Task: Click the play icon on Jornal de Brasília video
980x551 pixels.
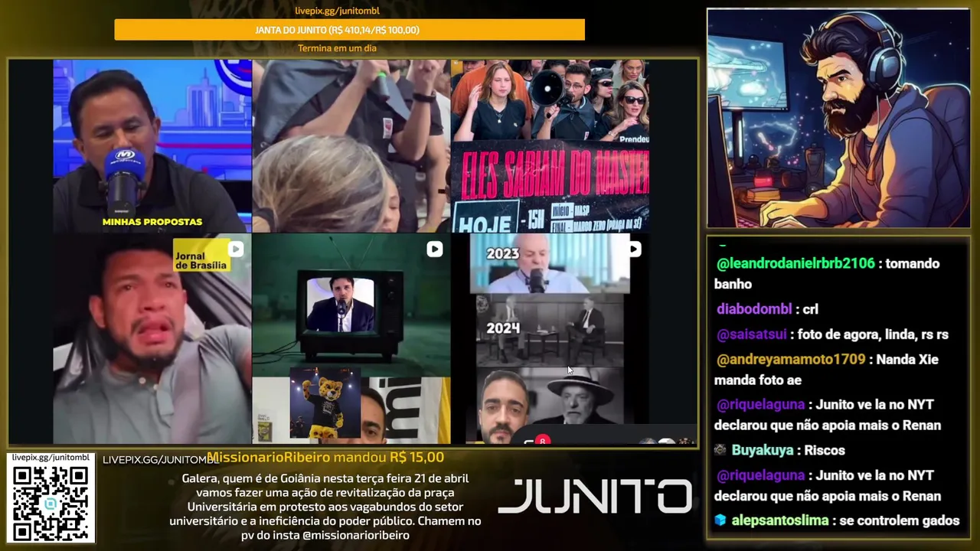Action: (236, 249)
